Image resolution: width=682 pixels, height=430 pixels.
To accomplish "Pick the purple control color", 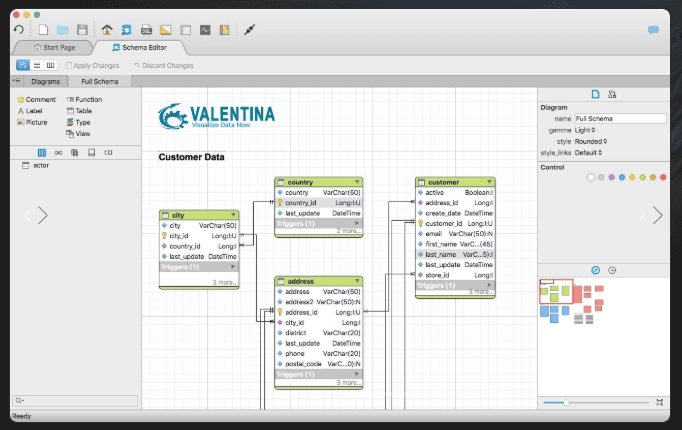I will pyautogui.click(x=611, y=177).
